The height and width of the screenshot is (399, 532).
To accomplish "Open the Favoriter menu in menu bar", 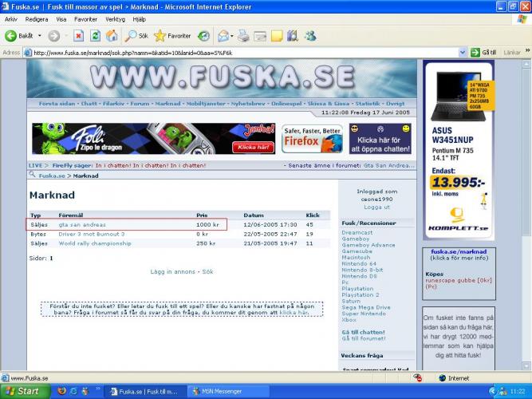I will click(86, 19).
